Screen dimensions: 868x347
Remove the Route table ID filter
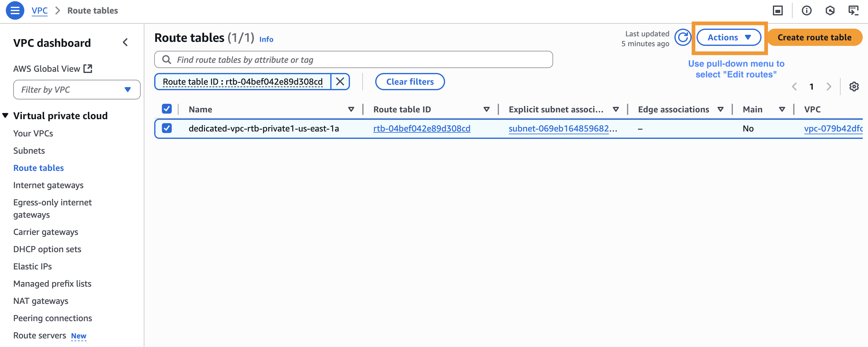coord(340,82)
